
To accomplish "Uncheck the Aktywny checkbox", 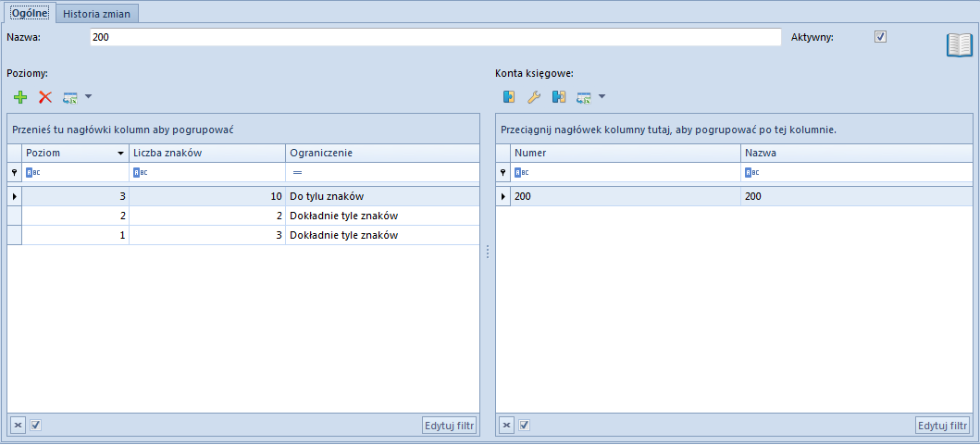I will [x=881, y=37].
